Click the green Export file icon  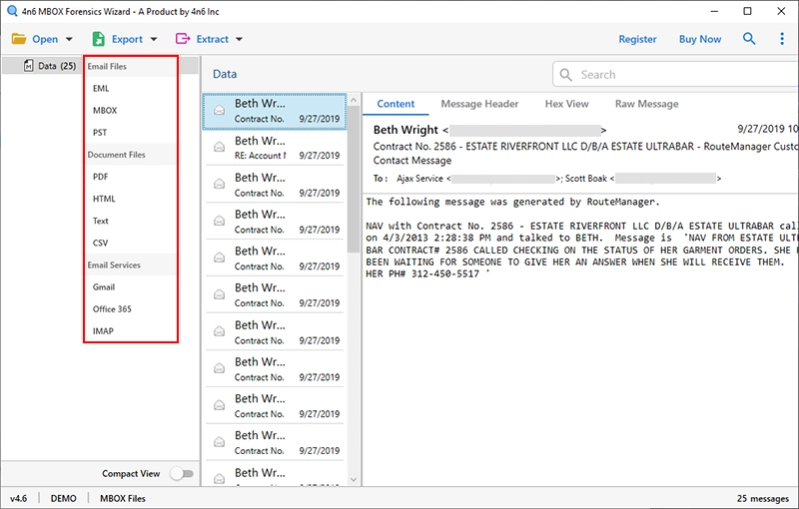click(98, 39)
